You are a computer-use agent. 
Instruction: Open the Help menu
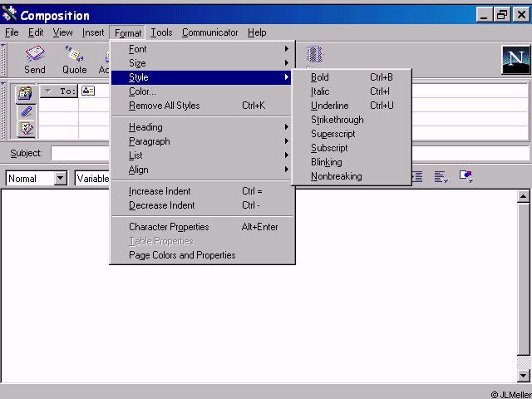(257, 32)
